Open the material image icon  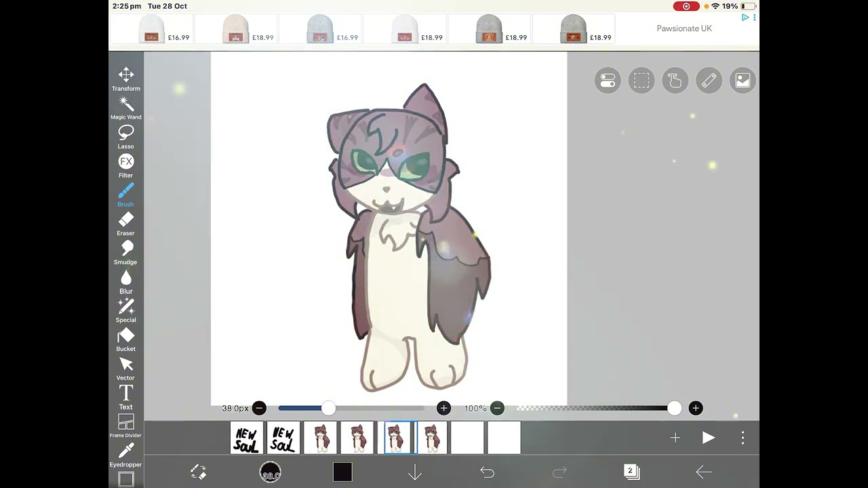pos(743,81)
